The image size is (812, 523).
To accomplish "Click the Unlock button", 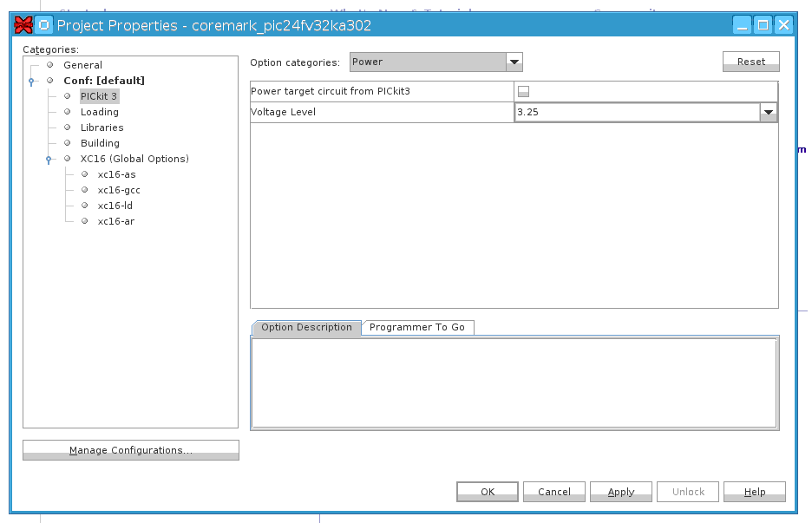I will pyautogui.click(x=688, y=492).
